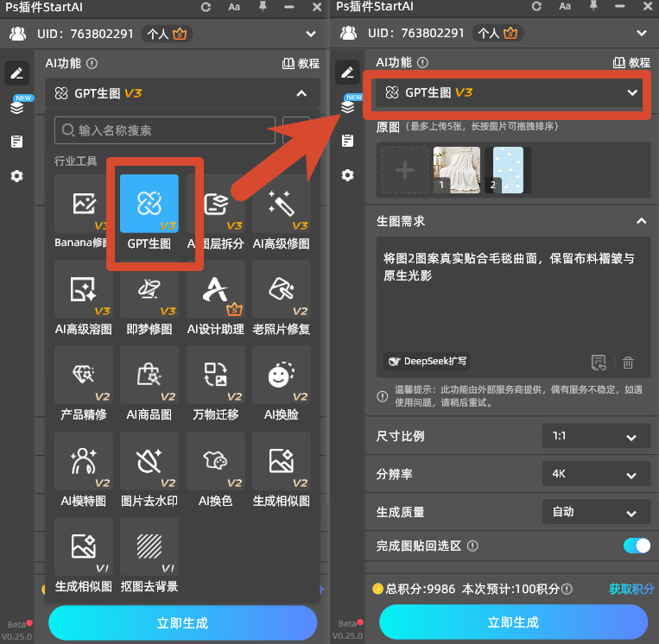Click info icon after 本次预计:100积分

(x=567, y=589)
